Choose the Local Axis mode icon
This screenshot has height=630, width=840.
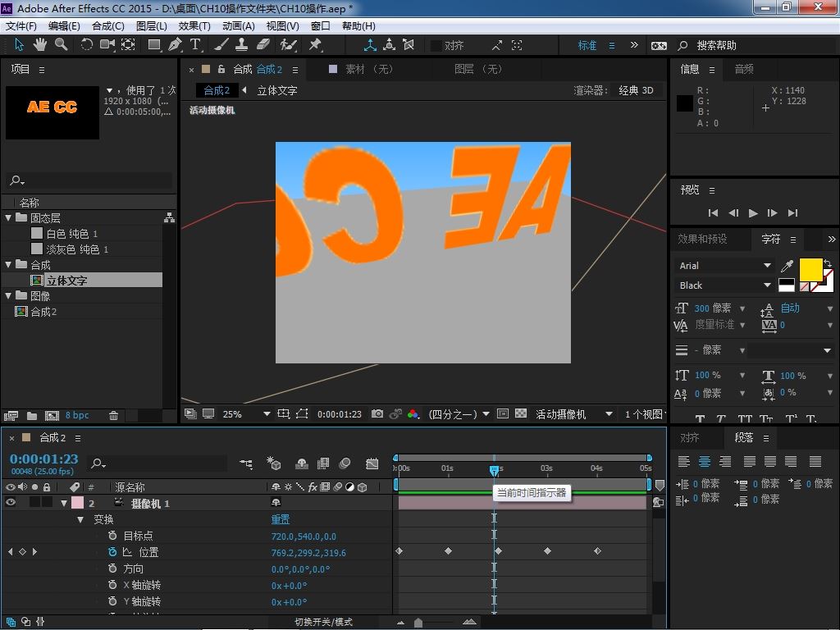(370, 45)
